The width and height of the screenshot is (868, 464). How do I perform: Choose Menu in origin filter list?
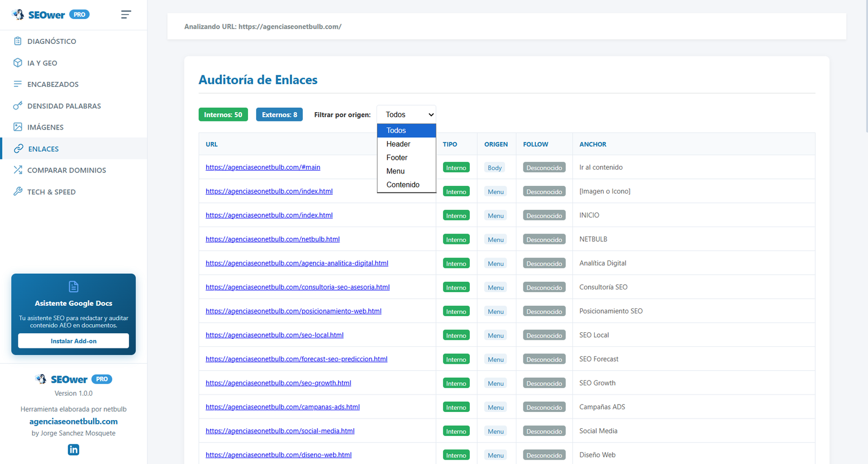click(406, 171)
